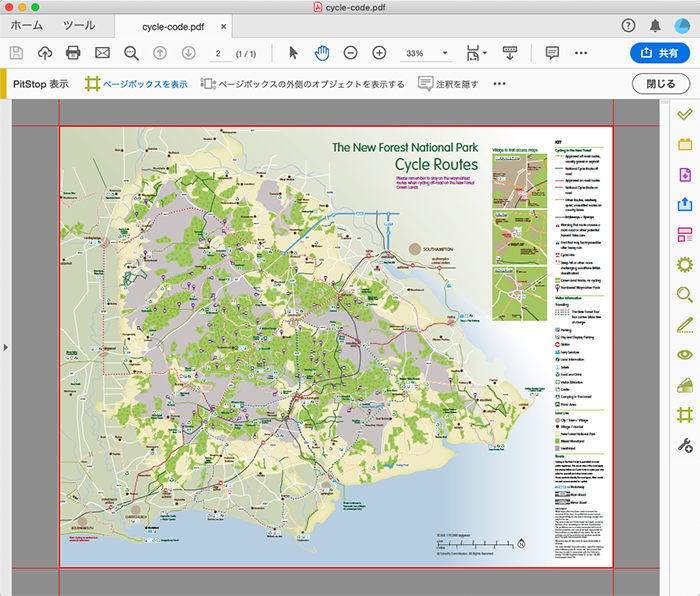The height and width of the screenshot is (596, 700).
Task: Switch to ホーム tab
Action: 26,26
